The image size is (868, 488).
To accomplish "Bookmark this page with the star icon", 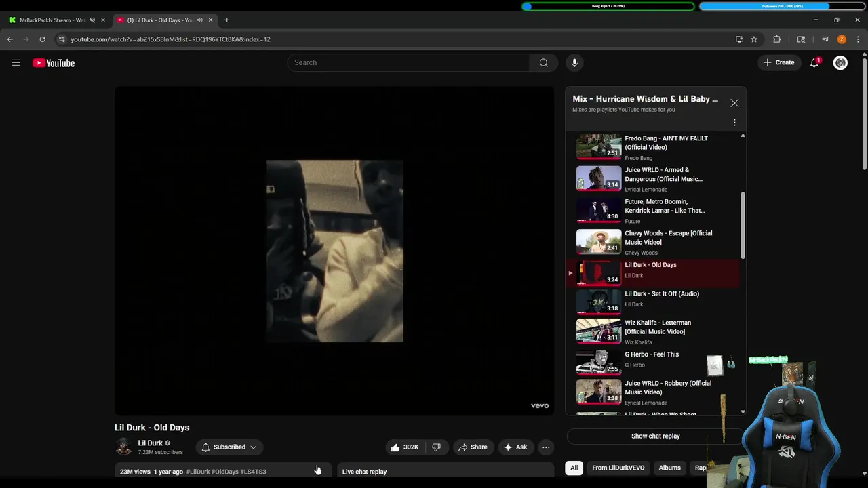I will 754,39.
